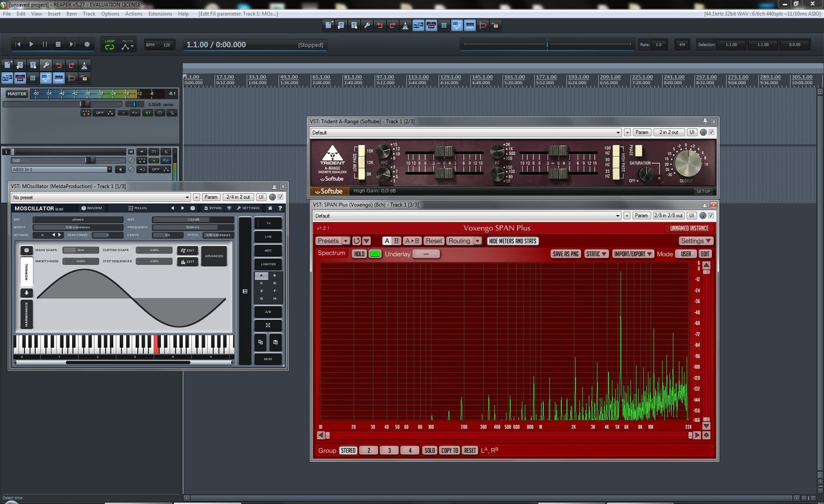This screenshot has width=824, height=504.
Task: Click the MOscillator help question mark icon
Action: click(x=280, y=208)
